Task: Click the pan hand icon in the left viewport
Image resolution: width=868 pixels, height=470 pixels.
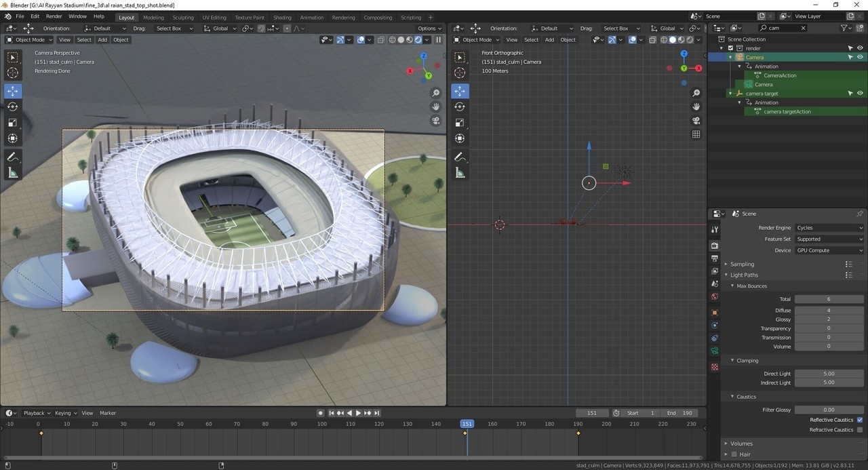Action: point(435,106)
